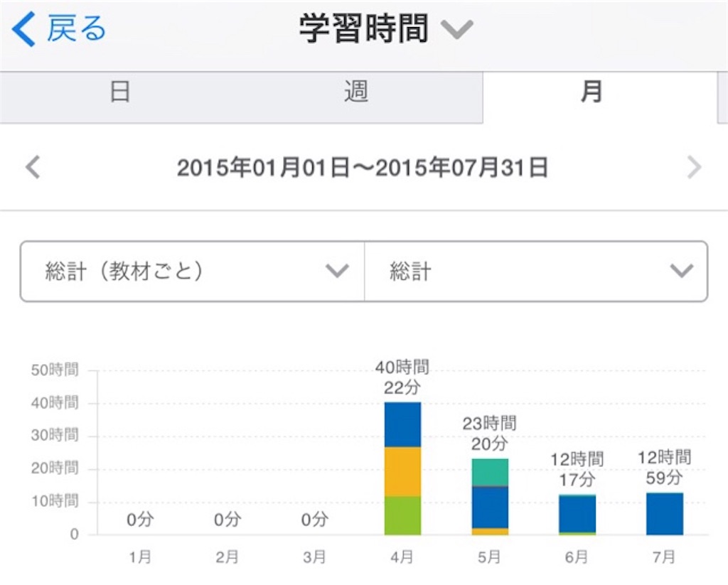Tap the orange segment of the 4月 bar
This screenshot has height=585, width=728.
[x=402, y=472]
